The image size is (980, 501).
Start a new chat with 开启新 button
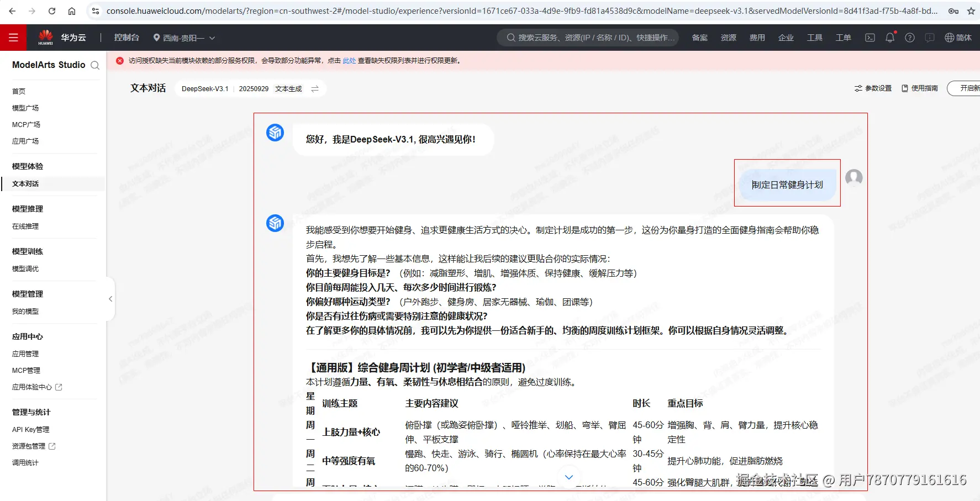pyautogui.click(x=964, y=88)
